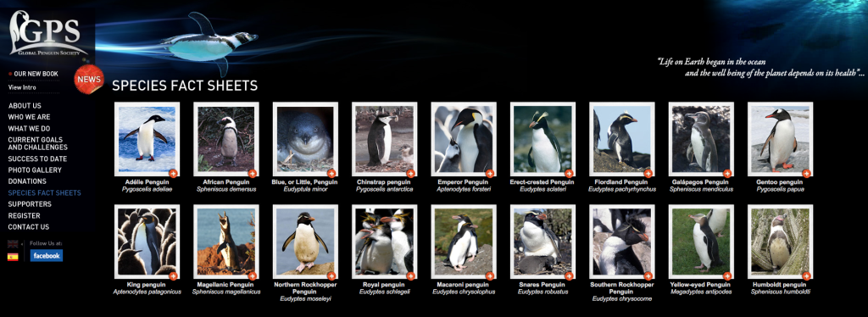
Task: Open Current Goals and Challenges
Action: (37, 143)
